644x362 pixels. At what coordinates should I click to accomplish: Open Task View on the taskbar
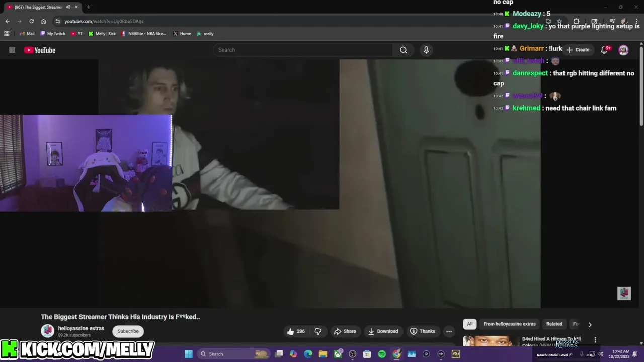[279, 354]
